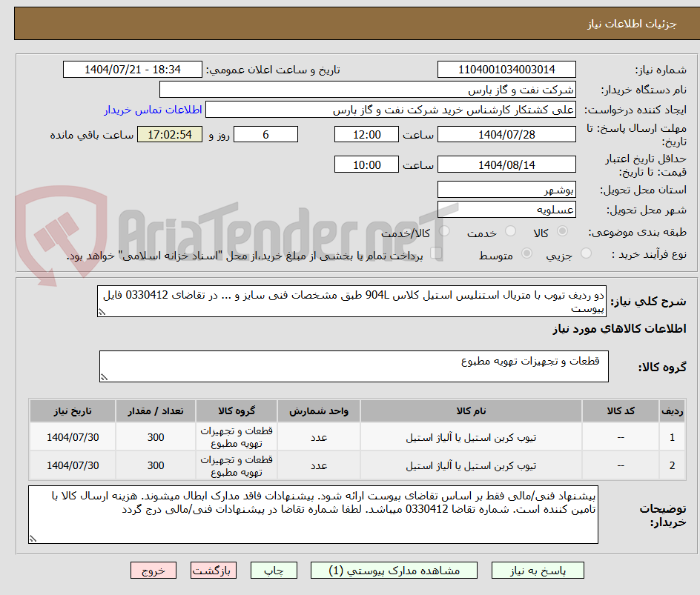Screen dimensions: 700x595
Task: Select the متوسط purchase process option
Action: pos(526,252)
